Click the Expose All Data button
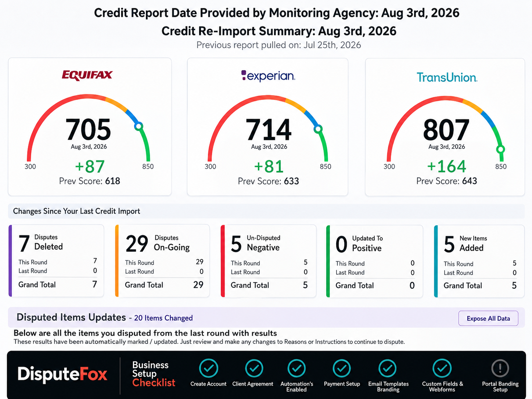This screenshot has width=532, height=399. 488,319
